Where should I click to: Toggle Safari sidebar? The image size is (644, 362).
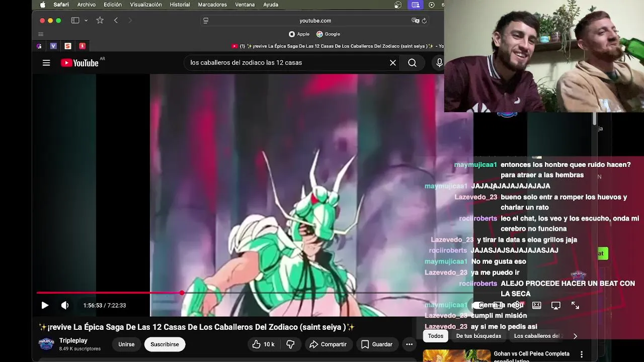[75, 21]
